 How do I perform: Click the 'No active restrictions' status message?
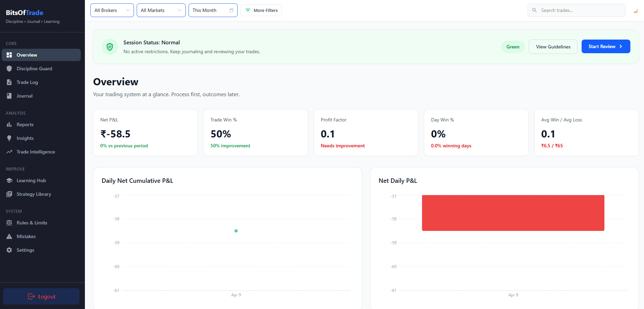coord(192,51)
